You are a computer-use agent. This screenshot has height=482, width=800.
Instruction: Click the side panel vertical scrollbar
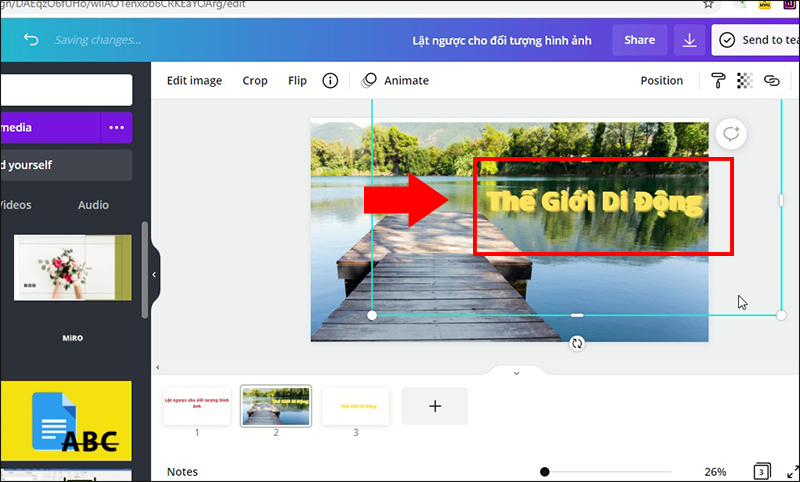145,270
